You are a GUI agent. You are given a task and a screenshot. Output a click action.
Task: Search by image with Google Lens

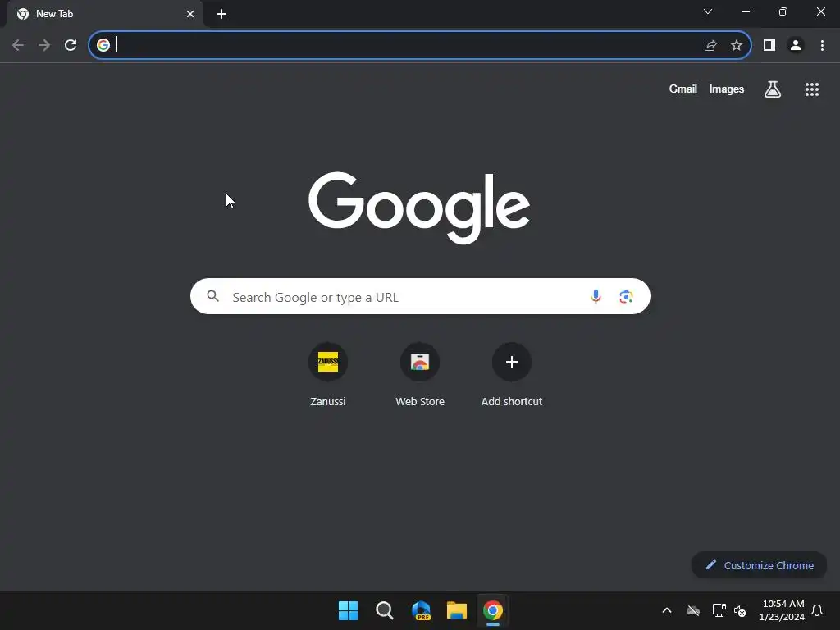click(626, 296)
